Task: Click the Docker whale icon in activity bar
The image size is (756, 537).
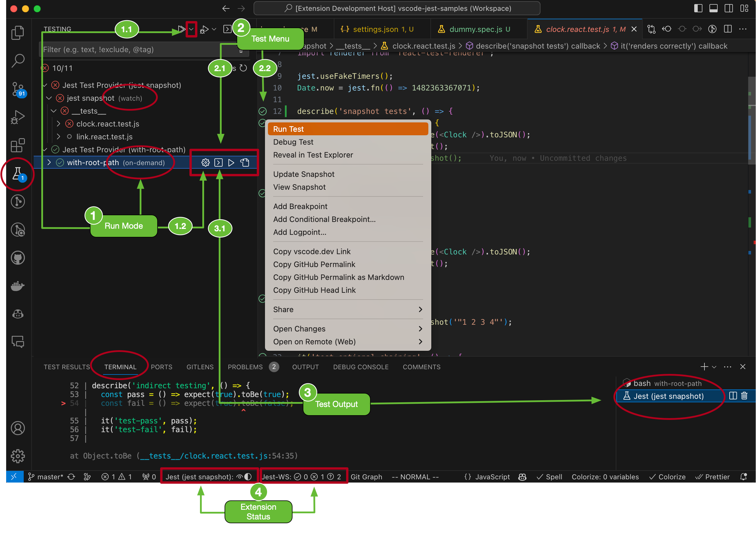Action: coord(18,286)
